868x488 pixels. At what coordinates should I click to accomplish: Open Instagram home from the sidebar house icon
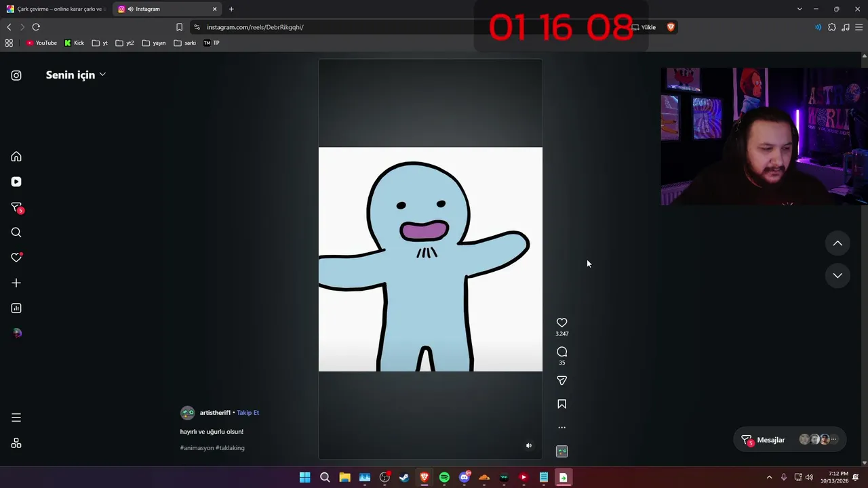coord(16,157)
